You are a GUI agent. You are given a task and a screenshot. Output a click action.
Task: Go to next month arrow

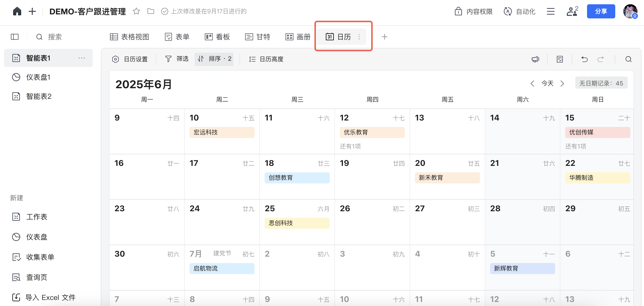point(562,83)
